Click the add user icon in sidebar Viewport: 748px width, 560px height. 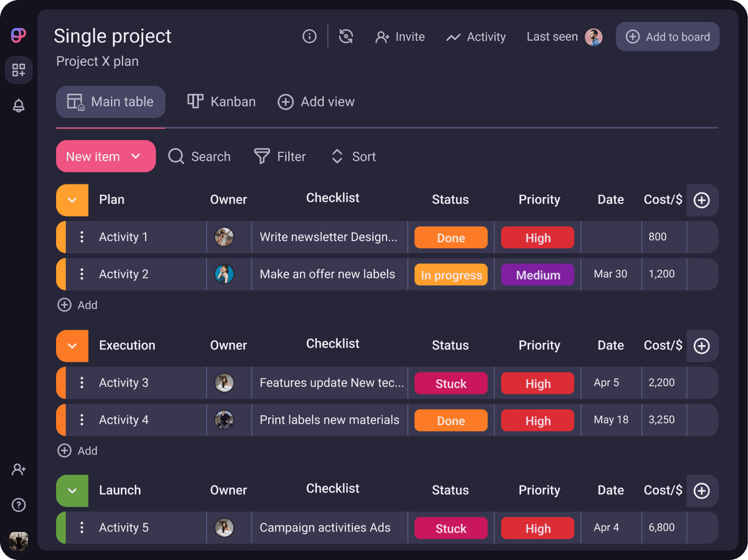[x=19, y=470]
